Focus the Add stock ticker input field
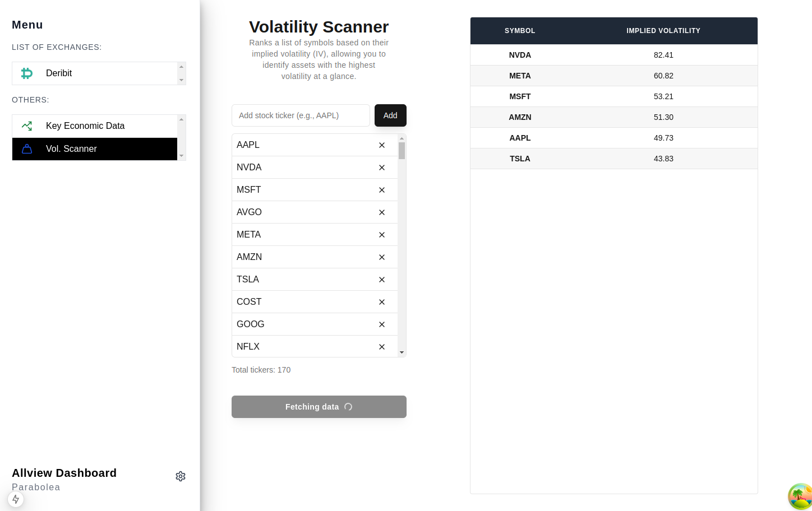This screenshot has width=812, height=511. (301, 115)
